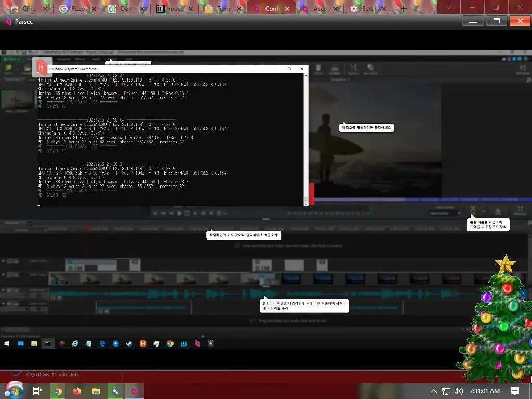Open blue U app on remote taskbar
Viewport: 532px width, 399px height.
(183, 344)
